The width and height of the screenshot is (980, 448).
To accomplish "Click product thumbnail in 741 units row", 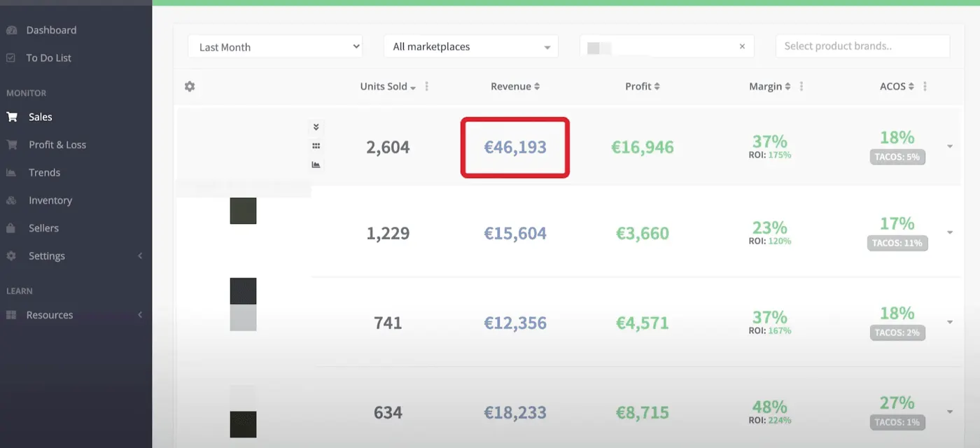I will click(243, 304).
